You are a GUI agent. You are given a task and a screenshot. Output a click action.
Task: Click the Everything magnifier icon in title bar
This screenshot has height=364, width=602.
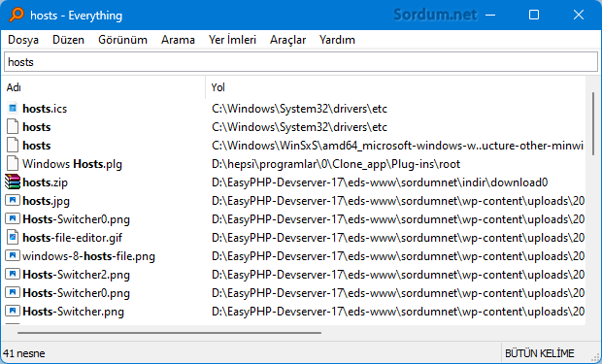17,15
